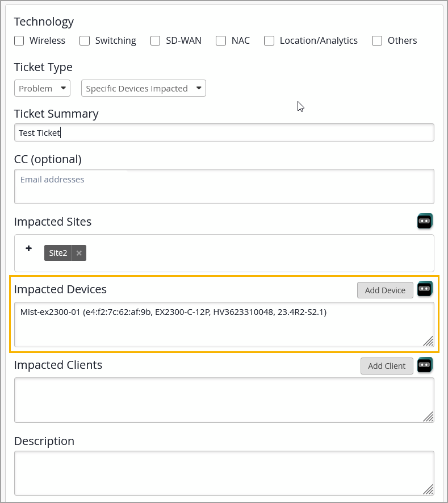The width and height of the screenshot is (448, 503).
Task: Tick the SD-WAN checkbox
Action: (156, 41)
